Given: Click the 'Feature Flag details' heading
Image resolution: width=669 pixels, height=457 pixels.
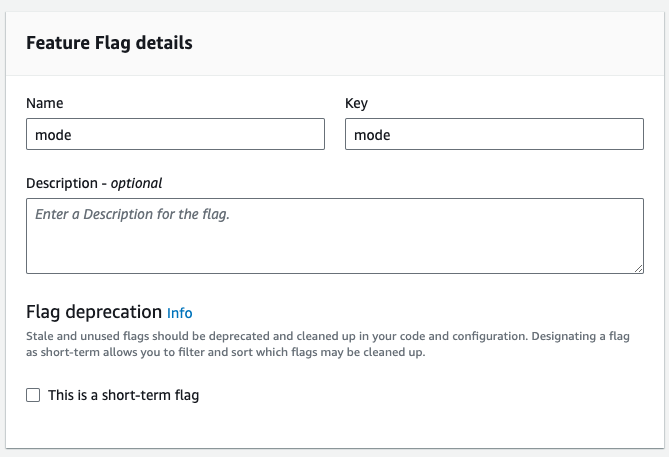Looking at the screenshot, I should pyautogui.click(x=109, y=43).
